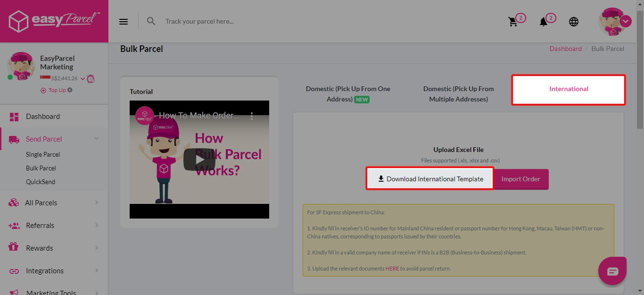Click the hamburger menu icon
This screenshot has width=644, height=295.
123,21
